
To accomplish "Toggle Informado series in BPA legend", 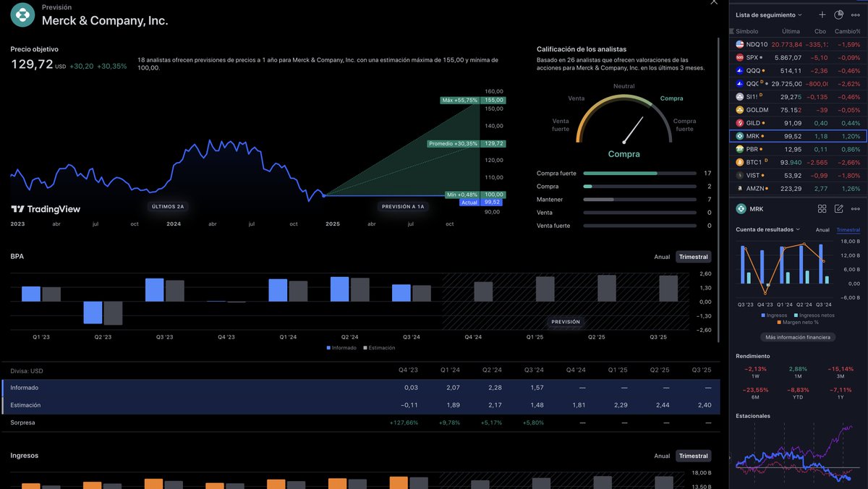I will coord(341,348).
